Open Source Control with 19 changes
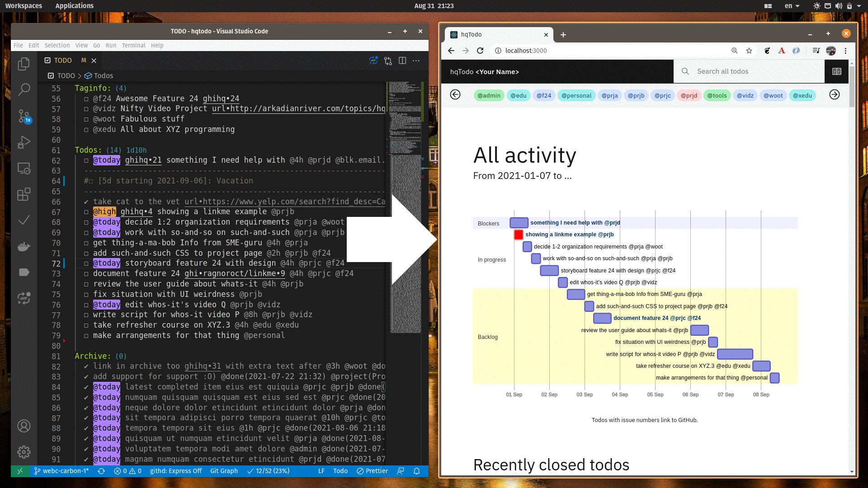Screen dimensions: 868x488 [x=24, y=116]
